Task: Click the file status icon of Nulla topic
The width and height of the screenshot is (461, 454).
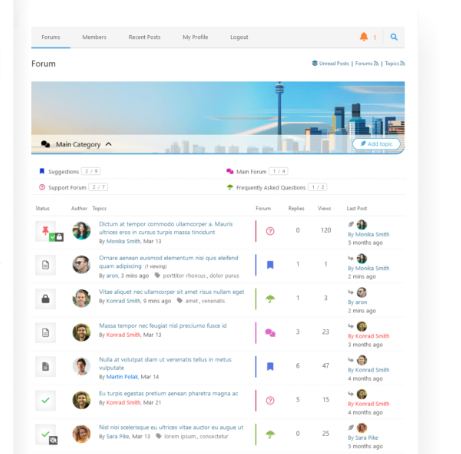Action: coord(45,366)
